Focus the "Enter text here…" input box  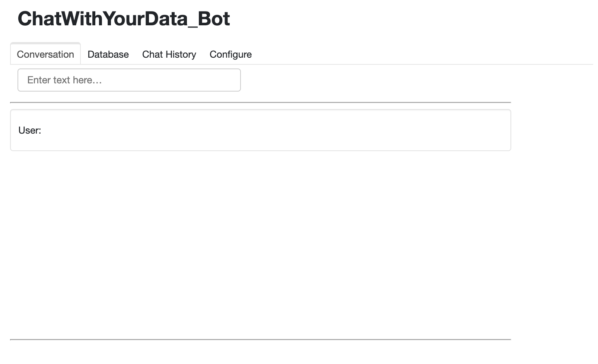coord(129,80)
